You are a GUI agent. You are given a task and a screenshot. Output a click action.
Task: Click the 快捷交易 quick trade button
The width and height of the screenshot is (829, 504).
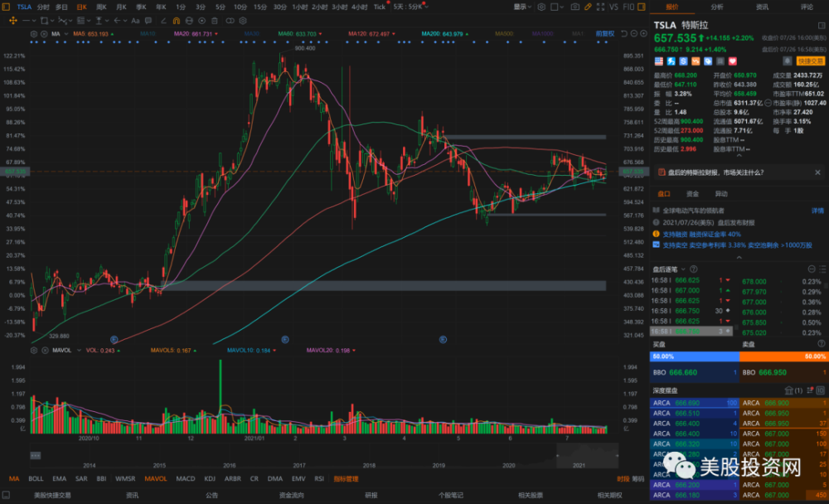click(811, 61)
